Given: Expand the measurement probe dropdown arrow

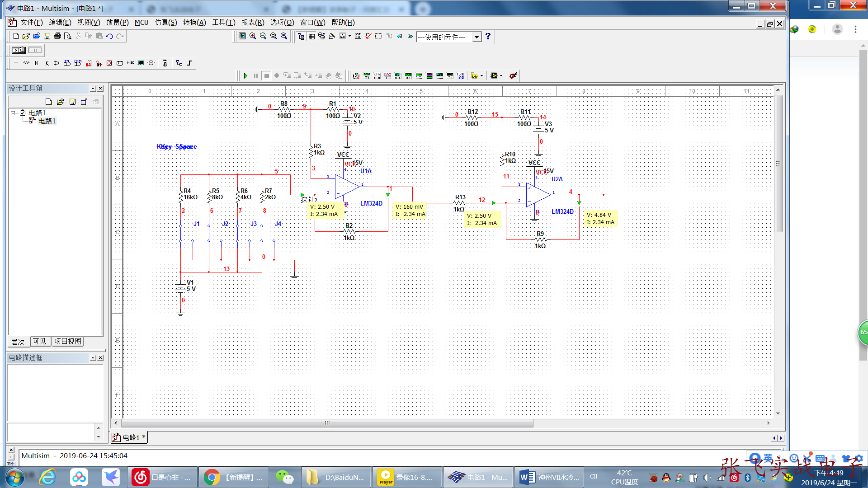Looking at the screenshot, I should (481, 76).
